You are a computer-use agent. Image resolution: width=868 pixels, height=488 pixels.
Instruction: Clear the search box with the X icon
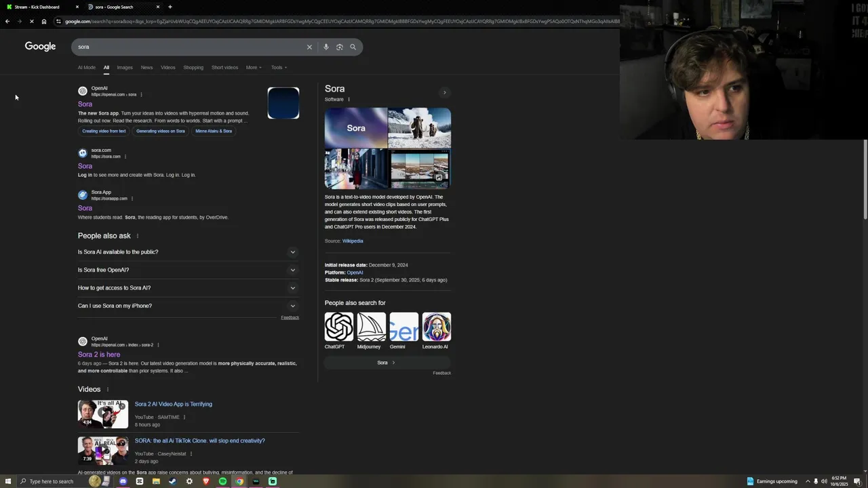[309, 47]
